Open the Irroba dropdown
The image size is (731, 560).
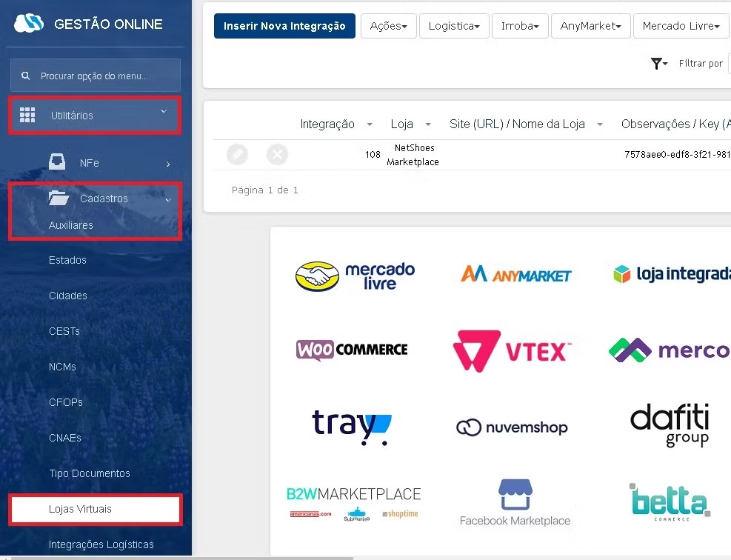520,26
